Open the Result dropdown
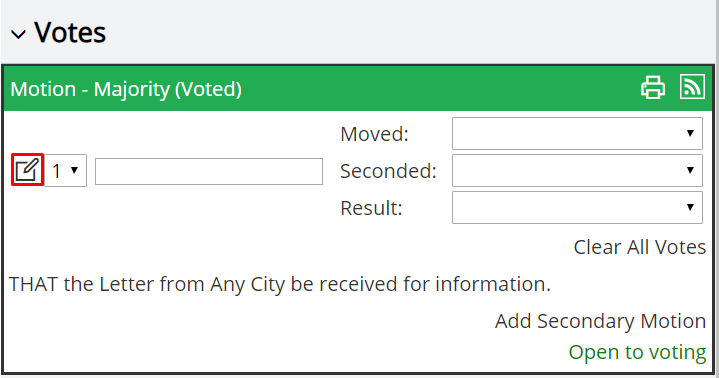This screenshot has height=378, width=719. click(577, 207)
